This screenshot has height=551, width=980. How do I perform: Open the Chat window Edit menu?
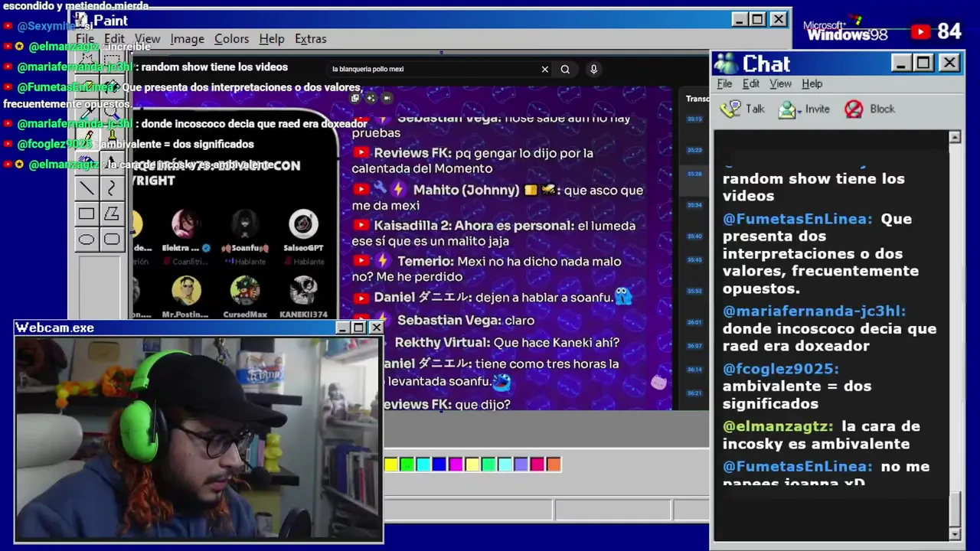coord(751,83)
